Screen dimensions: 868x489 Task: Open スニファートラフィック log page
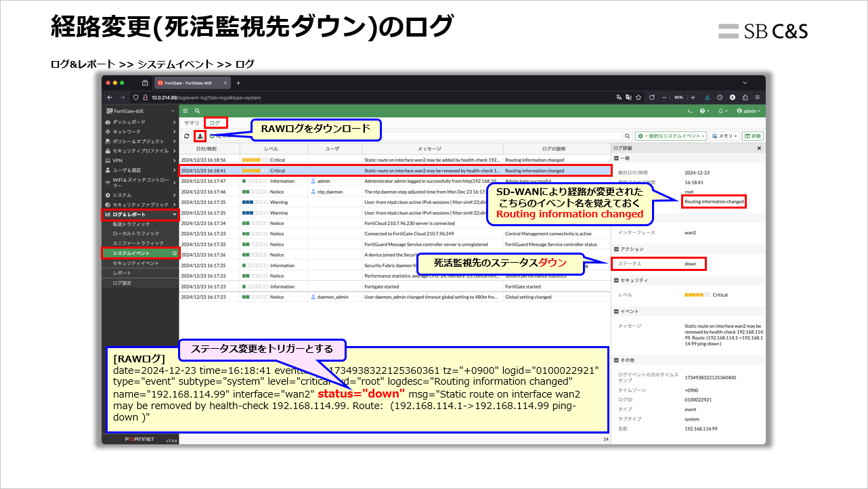(x=140, y=242)
